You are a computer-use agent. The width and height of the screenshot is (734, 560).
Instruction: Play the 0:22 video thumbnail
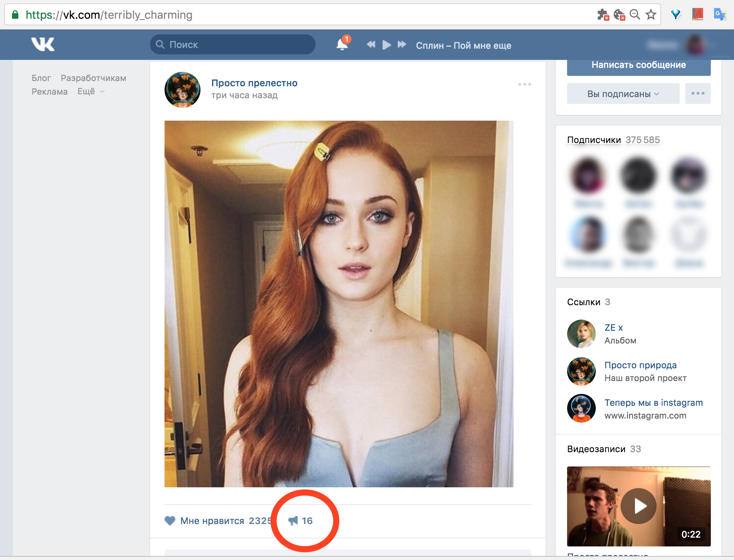click(x=639, y=506)
